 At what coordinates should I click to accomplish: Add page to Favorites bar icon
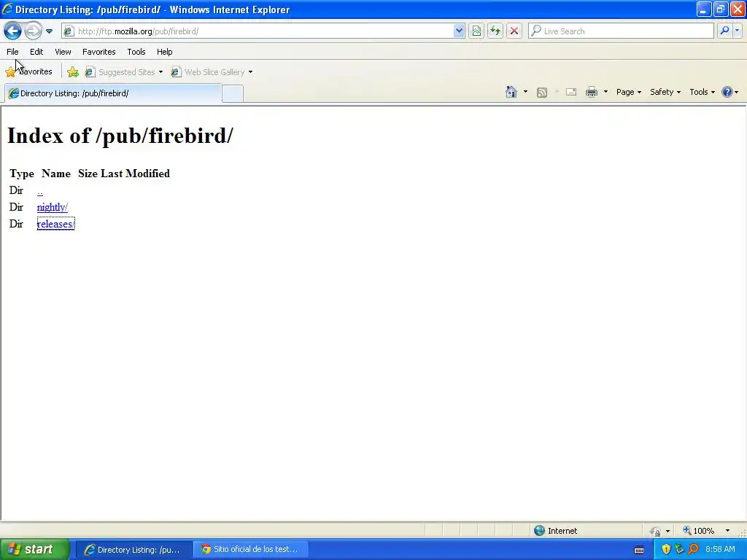click(x=73, y=72)
